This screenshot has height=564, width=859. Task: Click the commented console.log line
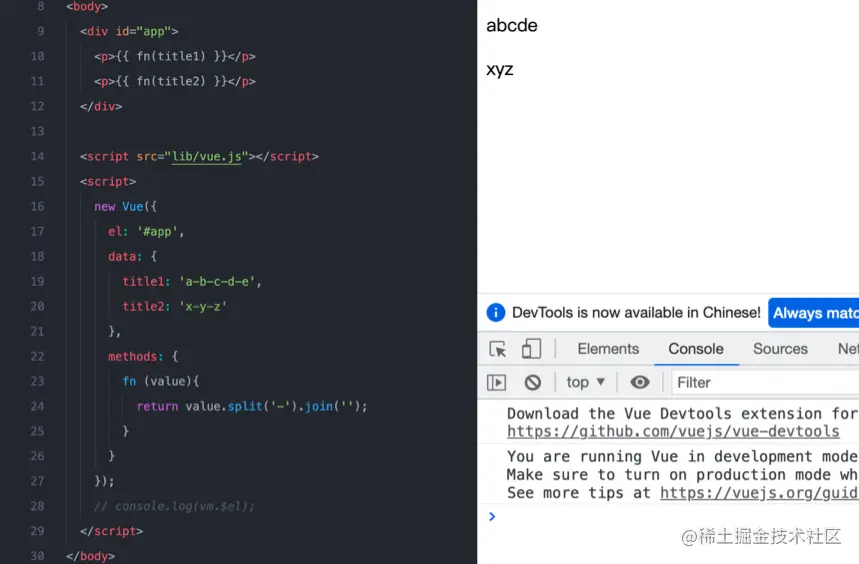click(174, 506)
